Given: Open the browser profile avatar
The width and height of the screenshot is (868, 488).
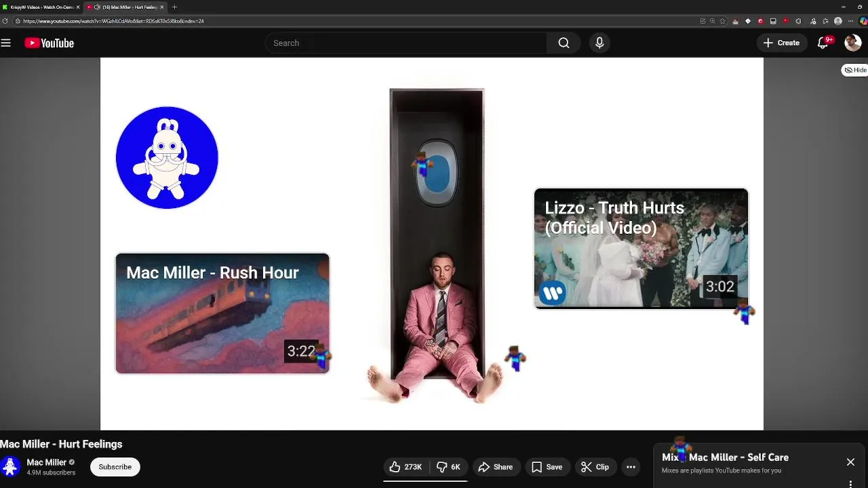Looking at the screenshot, I should (838, 21).
